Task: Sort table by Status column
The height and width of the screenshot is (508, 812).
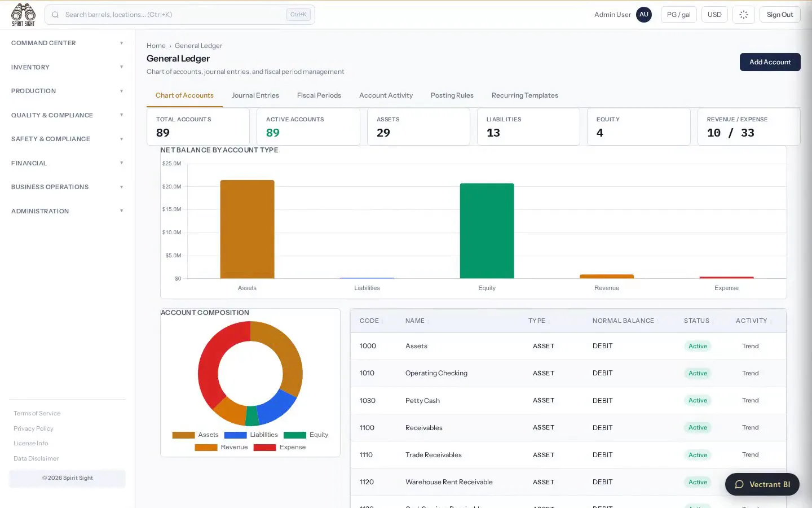Action: coord(699,321)
